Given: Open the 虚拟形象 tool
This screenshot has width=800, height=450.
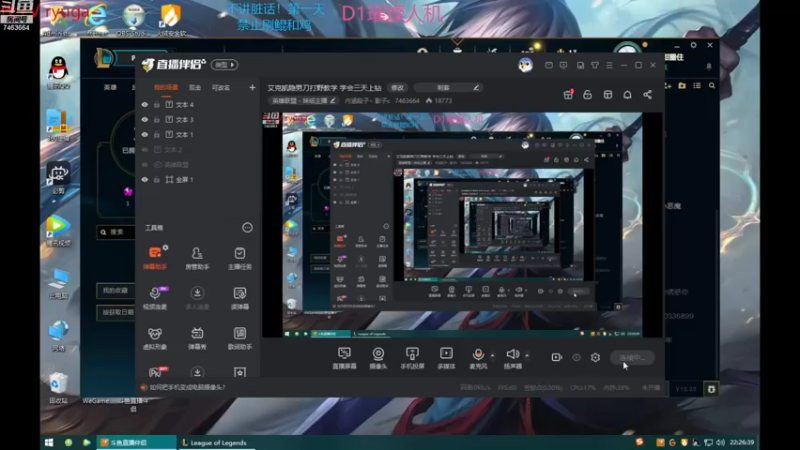Looking at the screenshot, I should pyautogui.click(x=155, y=338).
